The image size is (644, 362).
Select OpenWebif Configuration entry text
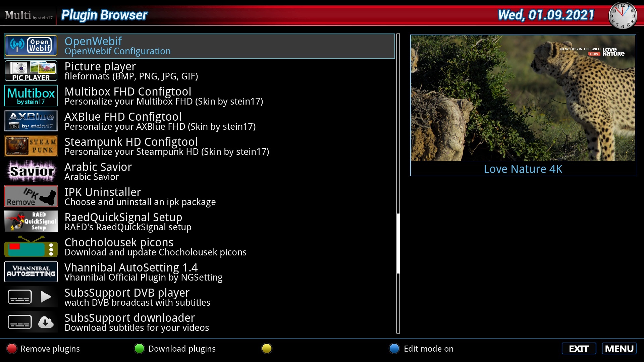pos(117,51)
